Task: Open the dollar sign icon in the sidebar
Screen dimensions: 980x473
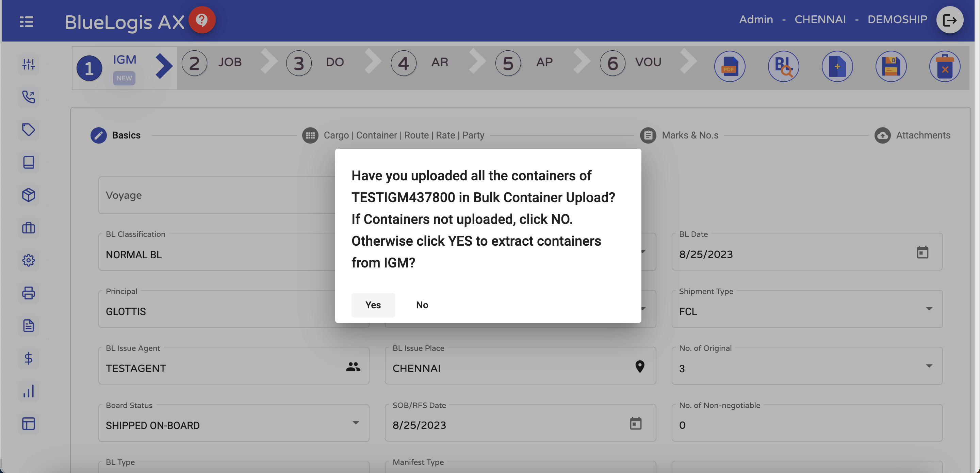Action: pos(29,358)
